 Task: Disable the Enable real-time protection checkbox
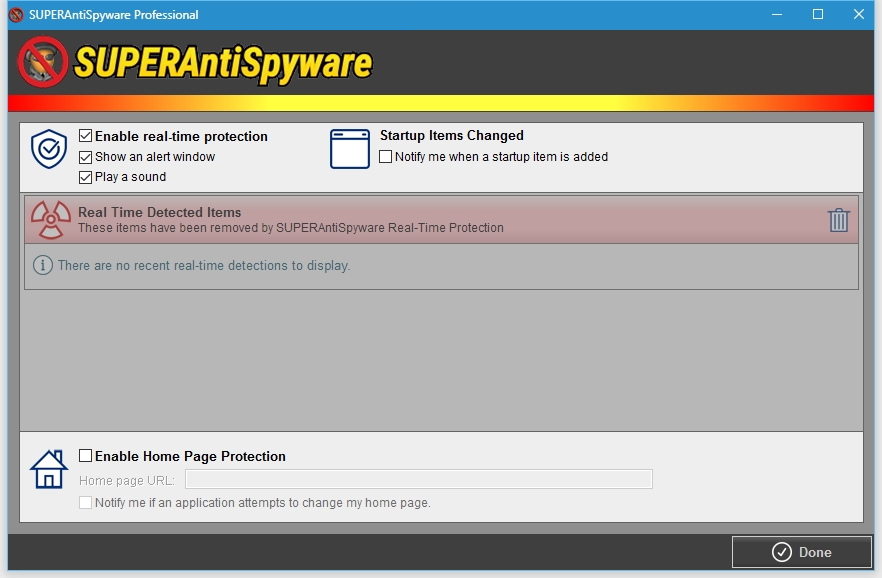pos(86,136)
